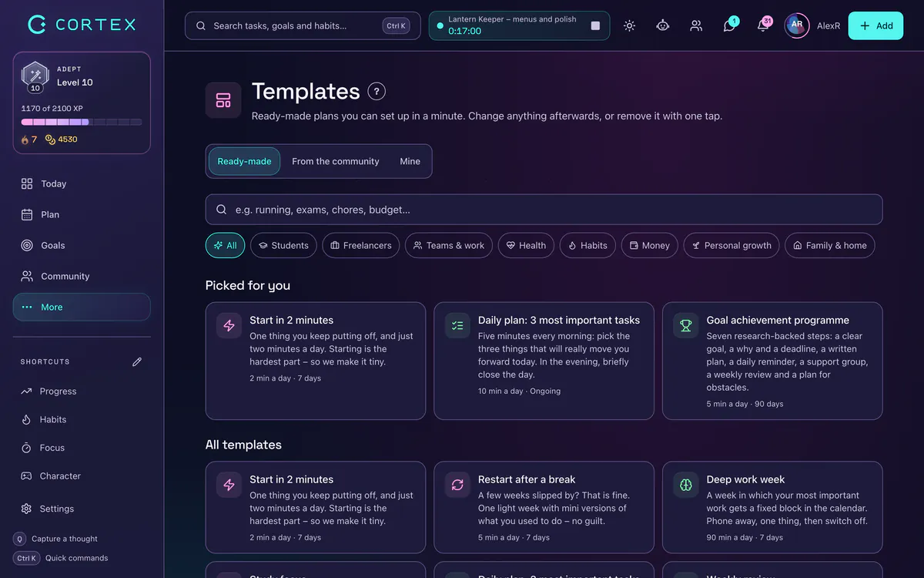The height and width of the screenshot is (578, 924).
Task: Open AlexR profile avatar
Action: [797, 25]
